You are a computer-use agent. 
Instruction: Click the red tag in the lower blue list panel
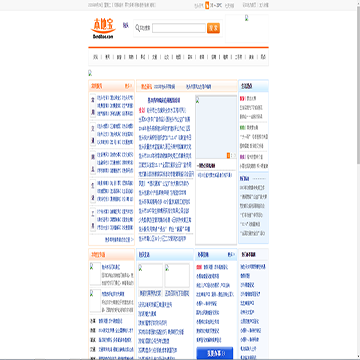point(199,267)
